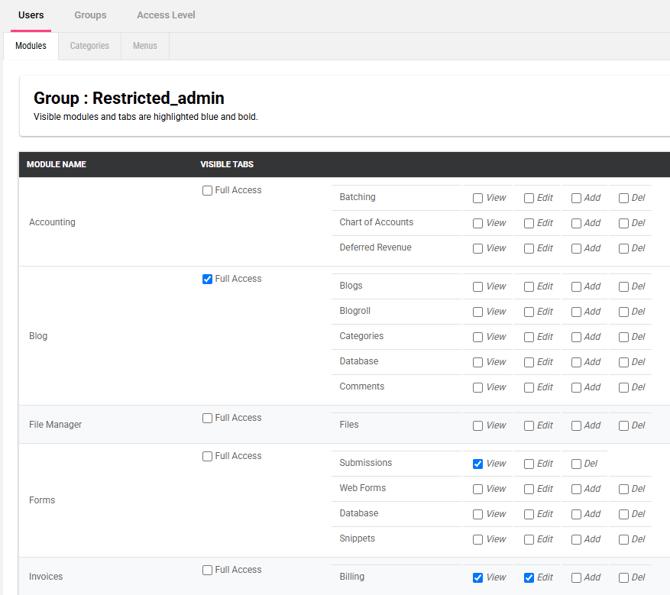Check View for Batching
The image size is (670, 595).
click(x=478, y=198)
